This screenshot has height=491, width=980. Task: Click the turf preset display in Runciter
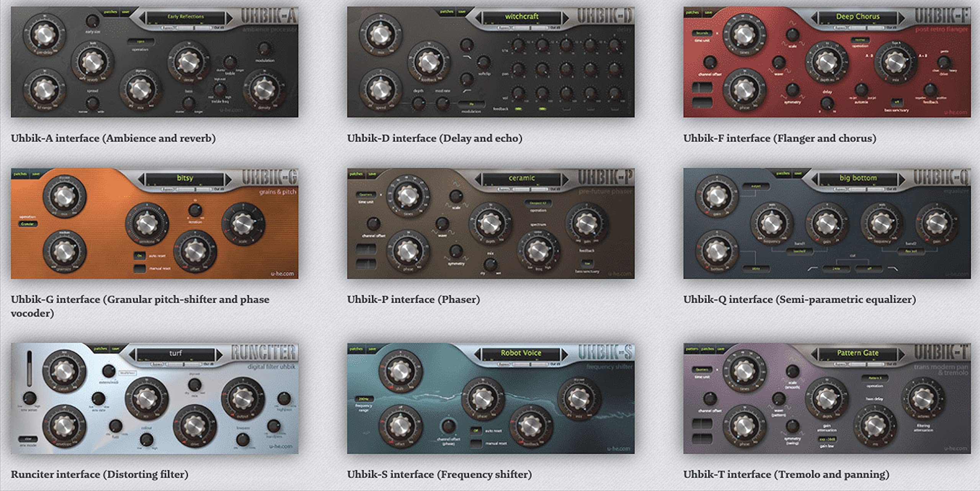click(x=175, y=353)
